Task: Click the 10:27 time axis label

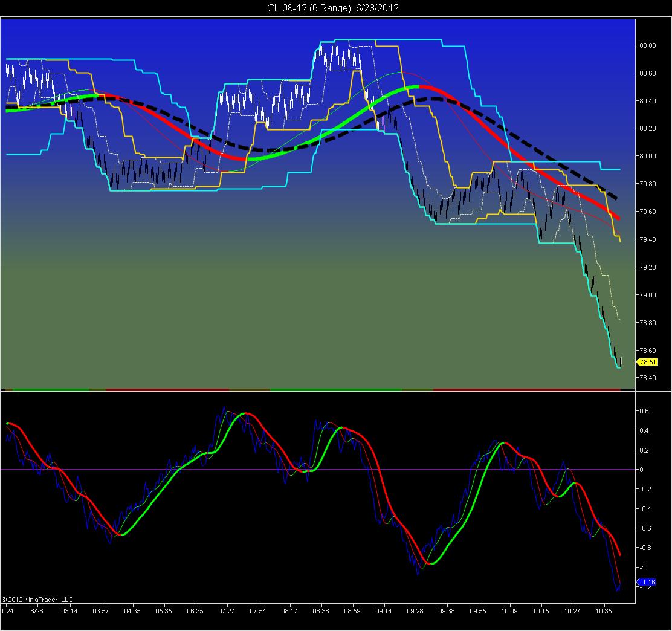Action: (572, 611)
